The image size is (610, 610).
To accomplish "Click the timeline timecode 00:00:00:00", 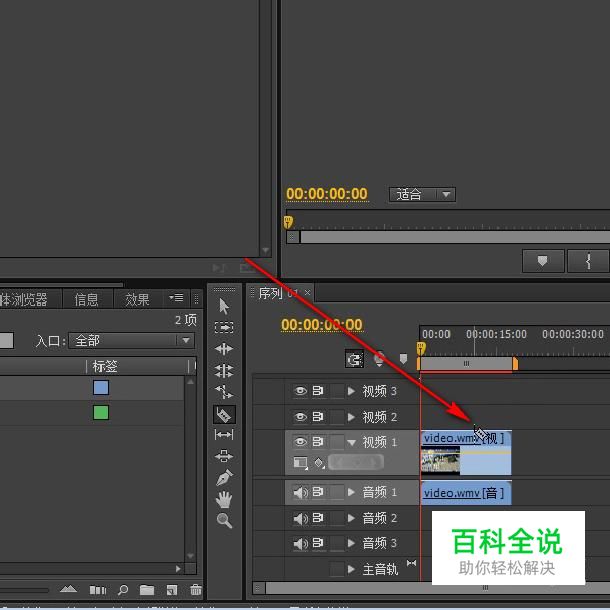I will point(322,324).
